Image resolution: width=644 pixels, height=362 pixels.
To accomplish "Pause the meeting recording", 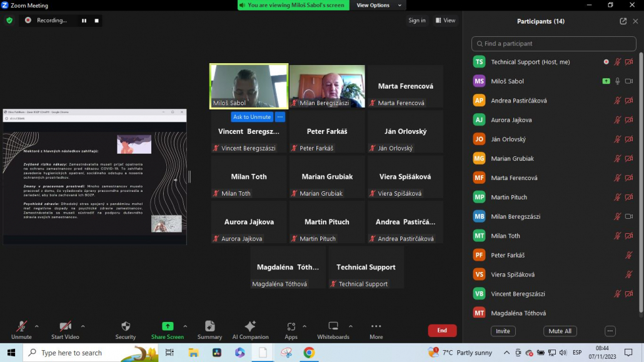I will coord(84,20).
